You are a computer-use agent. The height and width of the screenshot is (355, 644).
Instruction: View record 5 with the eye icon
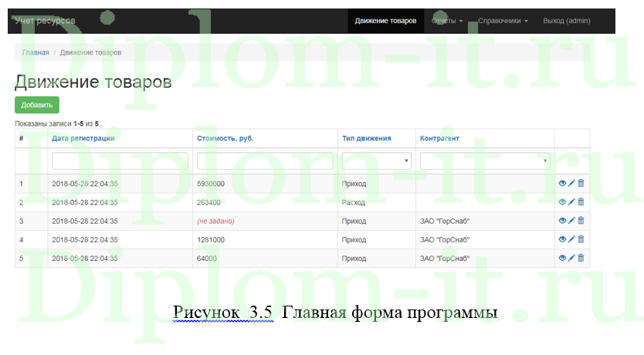pyautogui.click(x=562, y=258)
